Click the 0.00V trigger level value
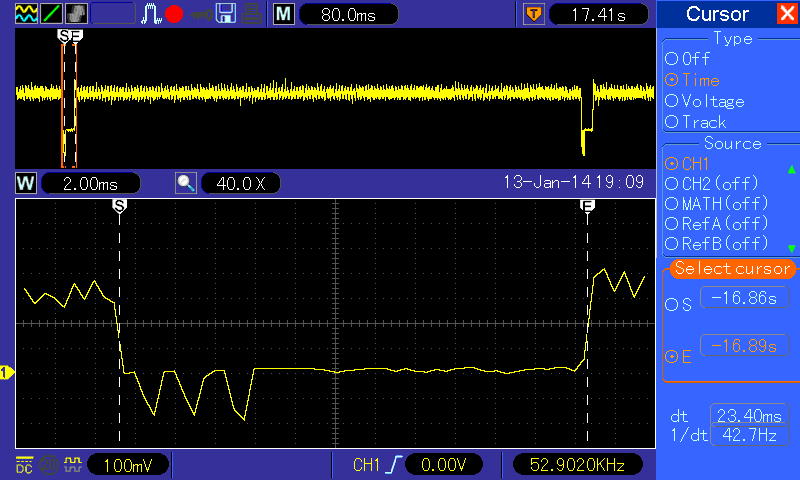 pyautogui.click(x=443, y=465)
